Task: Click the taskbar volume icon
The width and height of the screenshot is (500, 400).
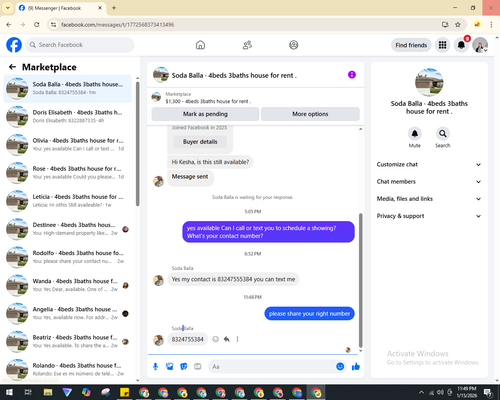Action: 440,392
